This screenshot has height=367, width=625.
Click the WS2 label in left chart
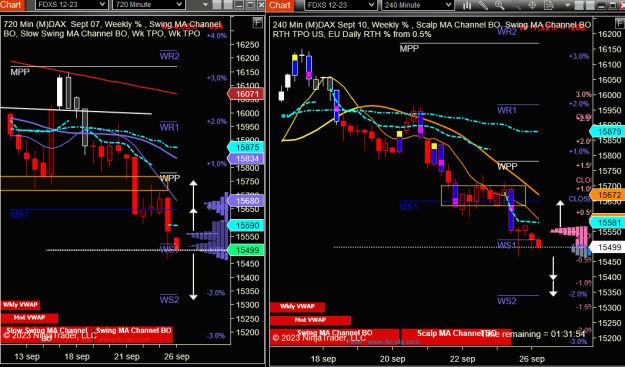coord(169,299)
